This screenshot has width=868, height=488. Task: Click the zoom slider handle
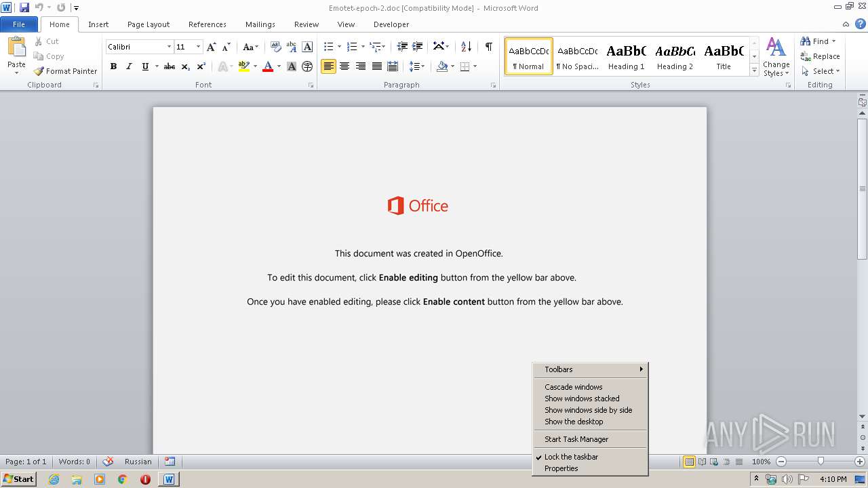(821, 462)
